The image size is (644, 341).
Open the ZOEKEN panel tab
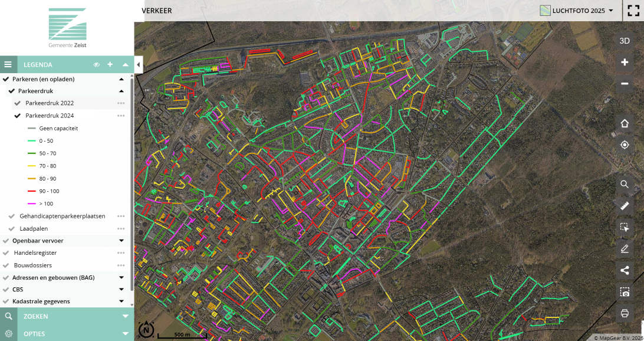tap(36, 316)
